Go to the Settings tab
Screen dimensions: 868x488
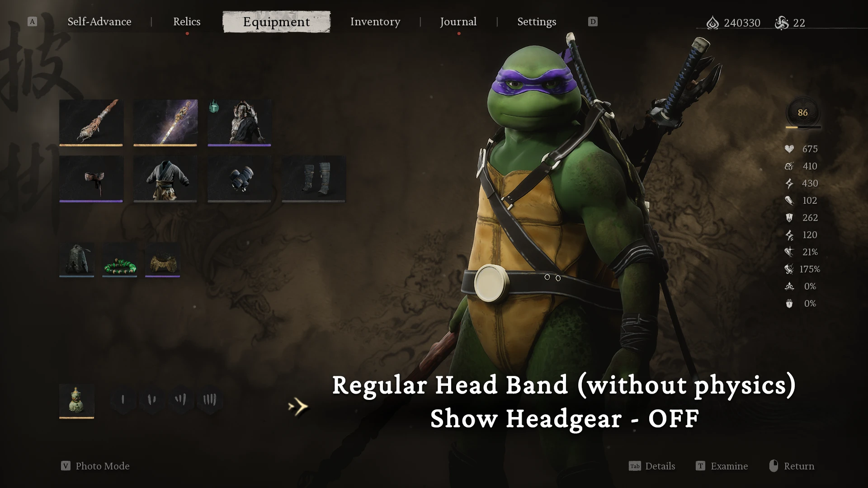[537, 22]
